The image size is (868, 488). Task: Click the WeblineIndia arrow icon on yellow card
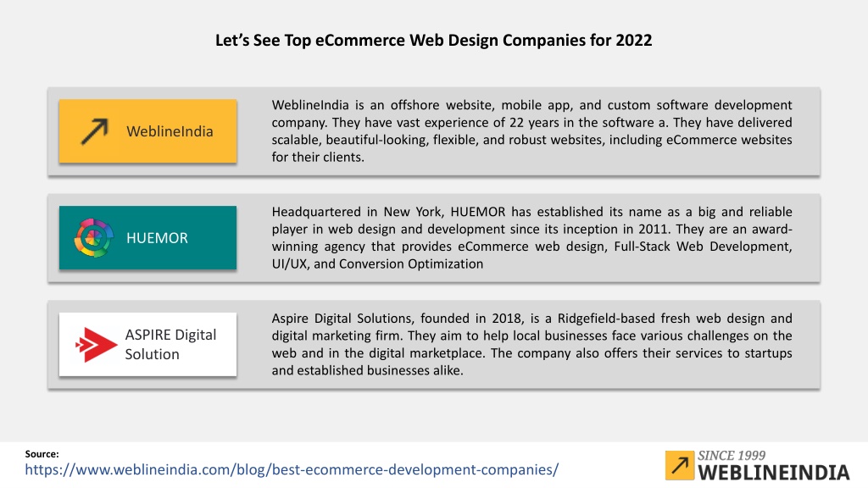pyautogui.click(x=95, y=131)
